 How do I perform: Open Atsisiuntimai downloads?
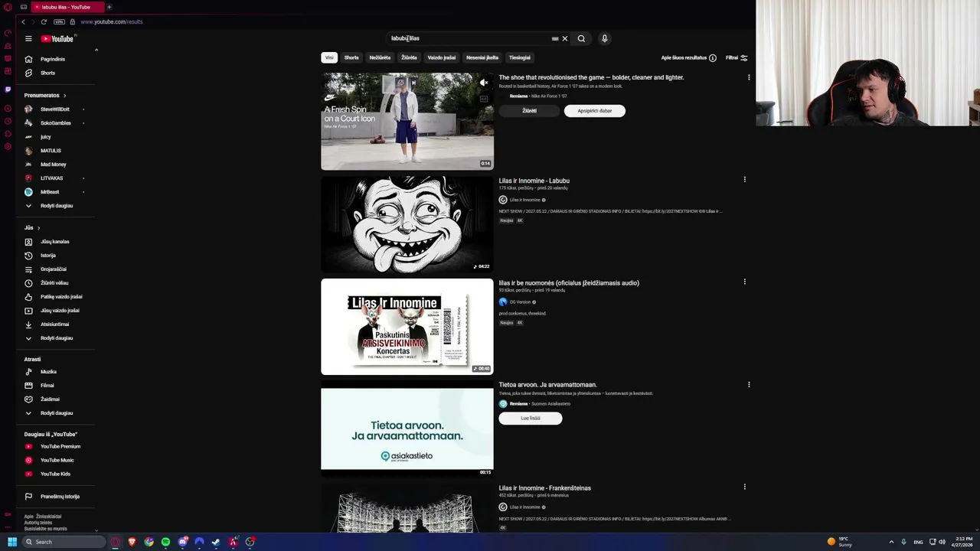pyautogui.click(x=54, y=324)
